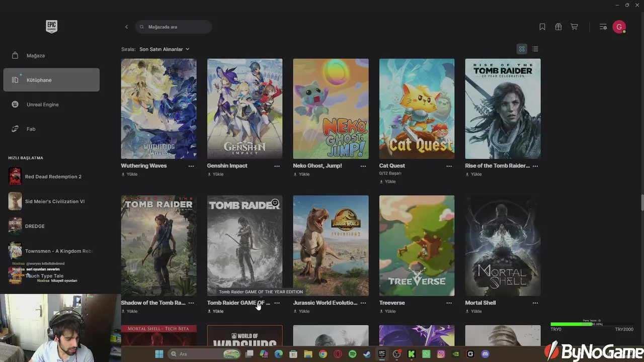Open options menu for Shadow of the Tomb Raider

click(x=191, y=303)
